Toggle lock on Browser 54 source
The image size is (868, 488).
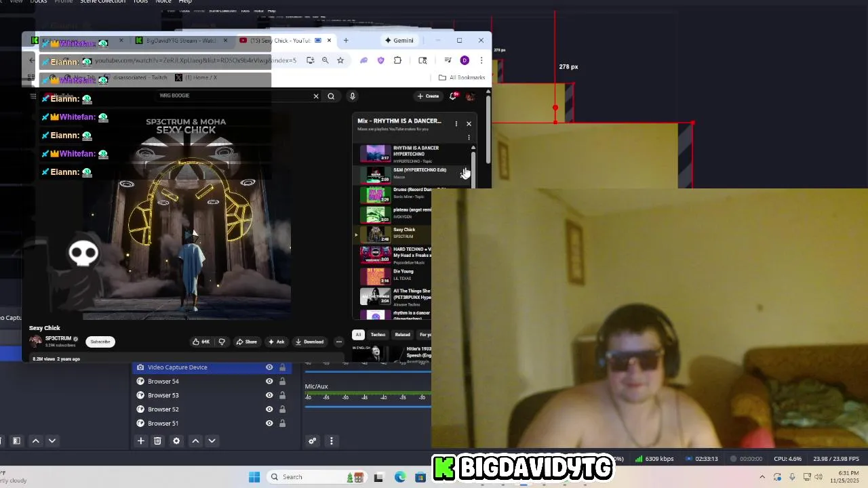(x=283, y=382)
